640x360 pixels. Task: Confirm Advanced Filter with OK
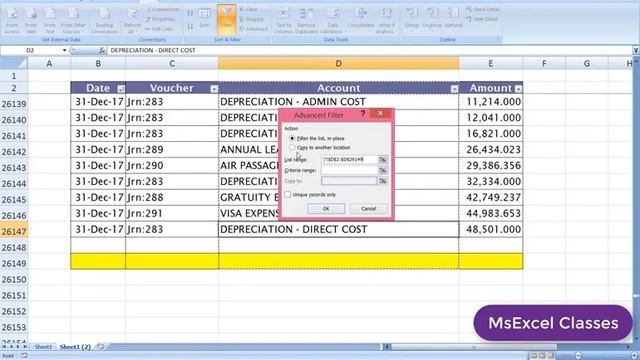[326, 209]
